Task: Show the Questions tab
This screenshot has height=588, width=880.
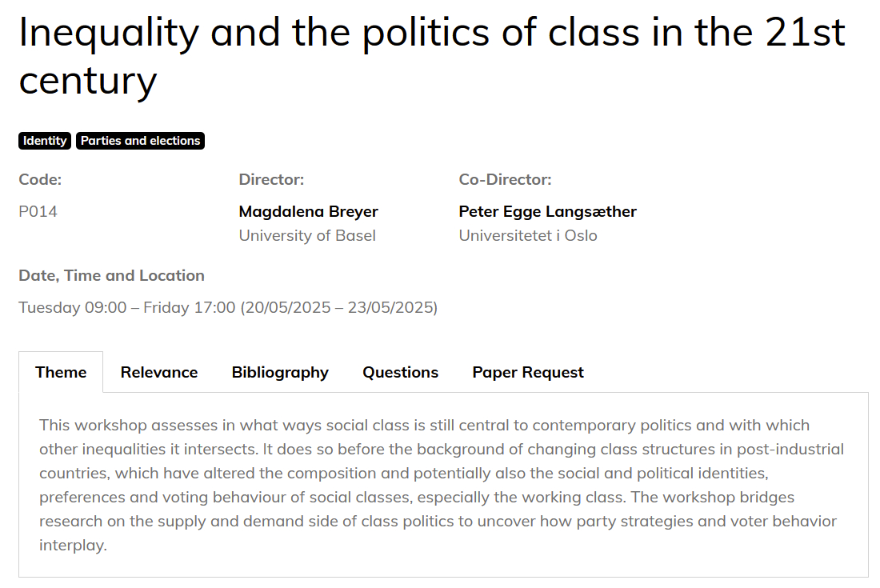Action: [400, 372]
